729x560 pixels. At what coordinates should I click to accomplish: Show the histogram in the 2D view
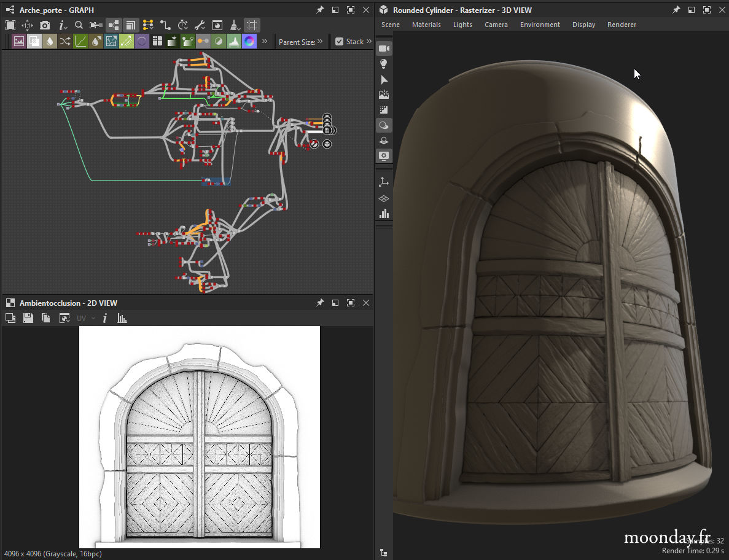122,318
